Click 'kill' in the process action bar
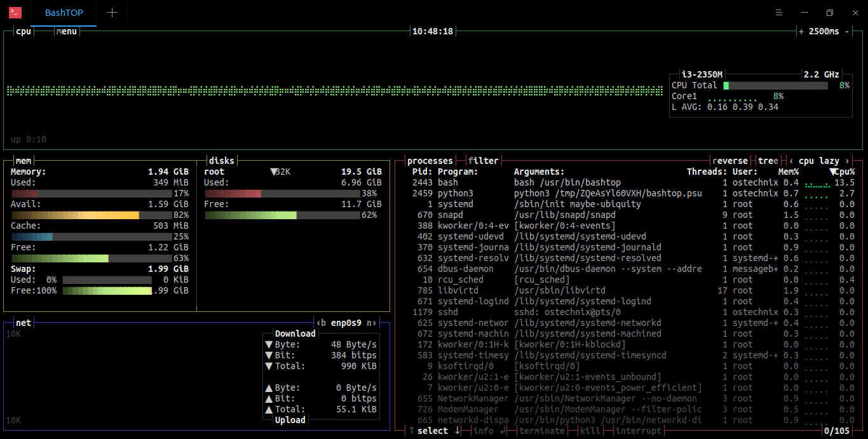Image resolution: width=868 pixels, height=439 pixels. (590, 431)
